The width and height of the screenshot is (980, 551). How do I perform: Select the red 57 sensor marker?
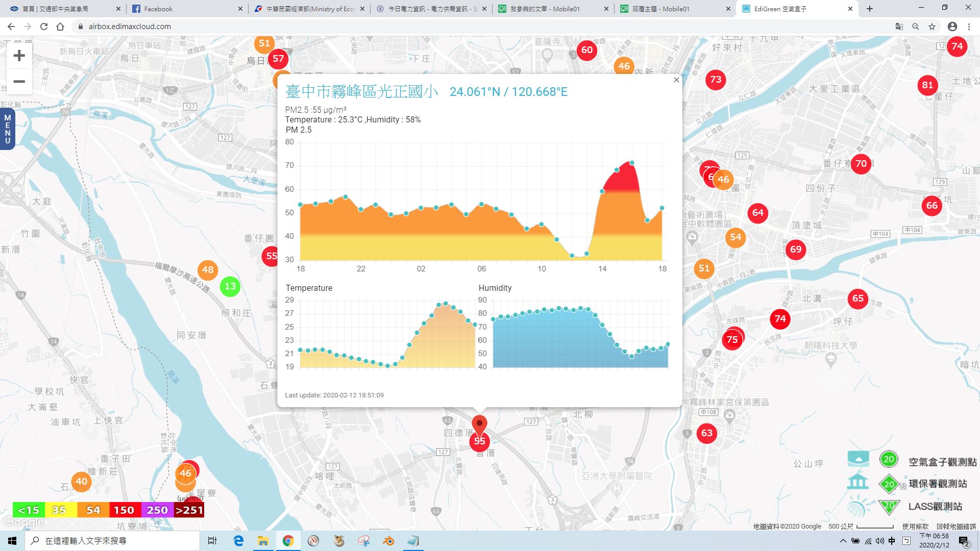[278, 59]
